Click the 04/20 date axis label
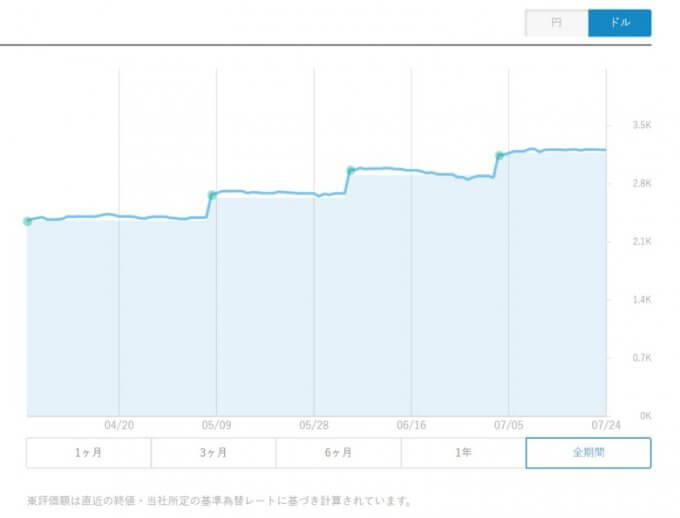Image resolution: width=680 pixels, height=518 pixels. pyautogui.click(x=119, y=425)
